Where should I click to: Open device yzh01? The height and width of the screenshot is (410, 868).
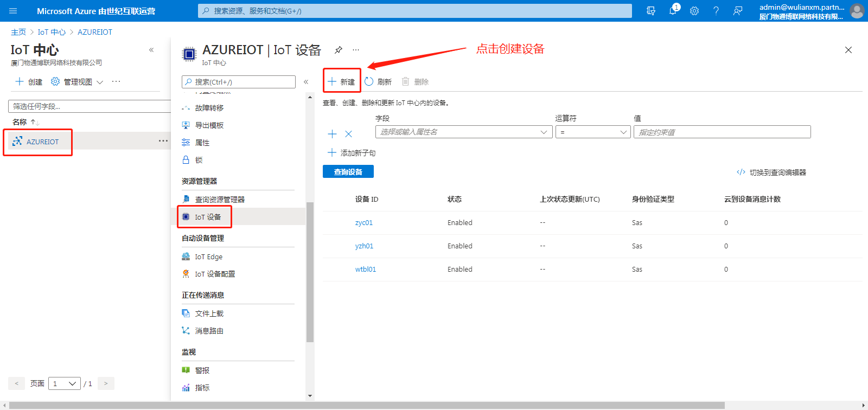364,246
